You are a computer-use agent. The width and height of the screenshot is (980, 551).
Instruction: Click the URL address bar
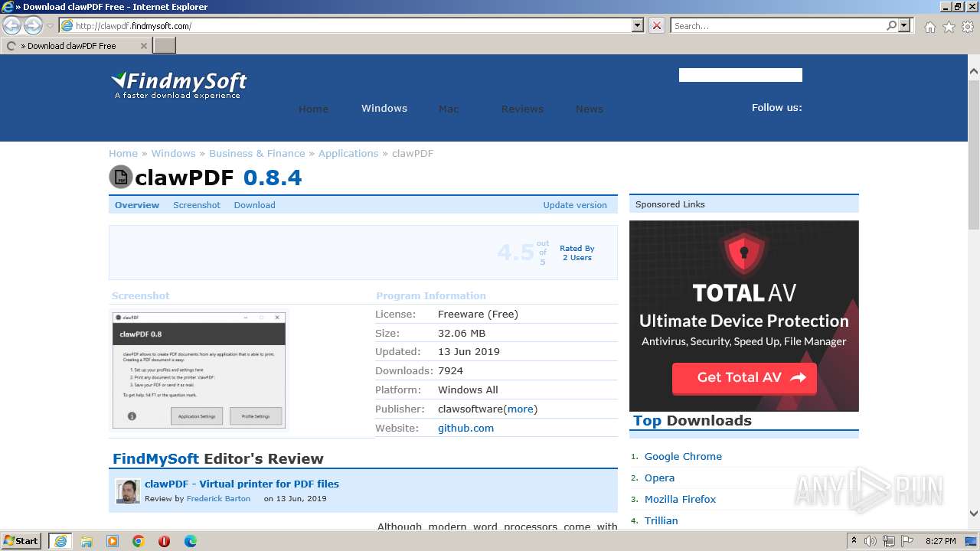(346, 25)
